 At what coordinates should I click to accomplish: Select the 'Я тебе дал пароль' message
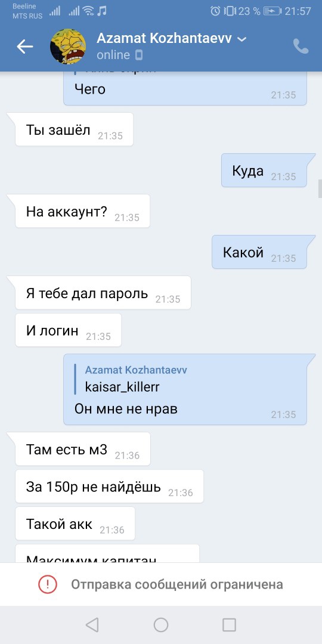pyautogui.click(x=103, y=293)
